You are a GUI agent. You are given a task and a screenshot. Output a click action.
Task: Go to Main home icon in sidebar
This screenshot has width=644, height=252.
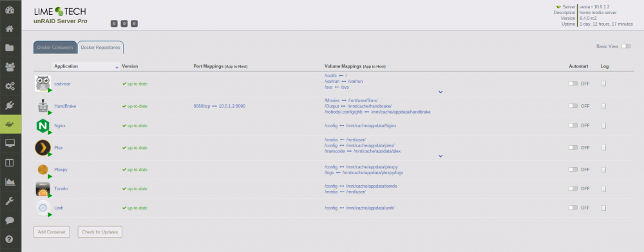click(10, 29)
